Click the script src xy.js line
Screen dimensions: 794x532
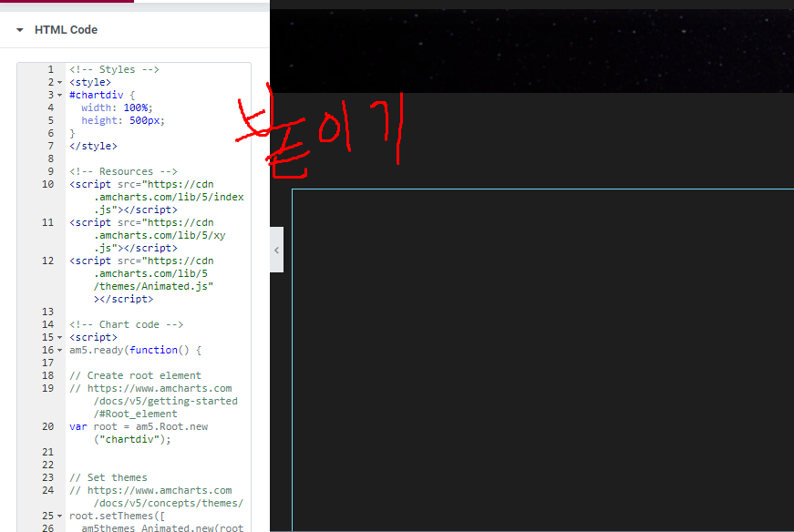pos(148,235)
